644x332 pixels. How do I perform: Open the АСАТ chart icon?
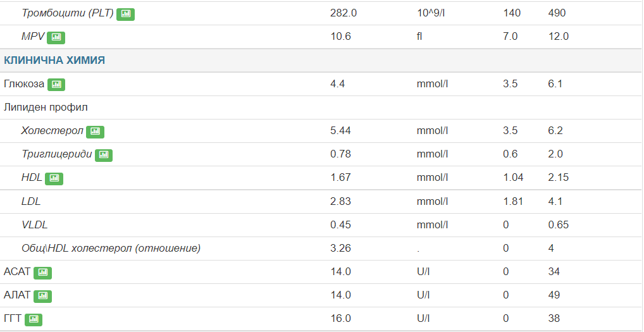[42, 272]
